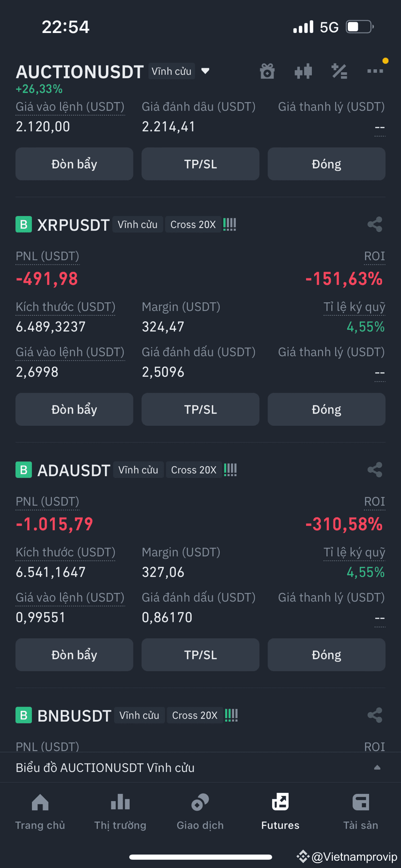Share the BNBUSDT position
The image size is (401, 868).
point(375,715)
